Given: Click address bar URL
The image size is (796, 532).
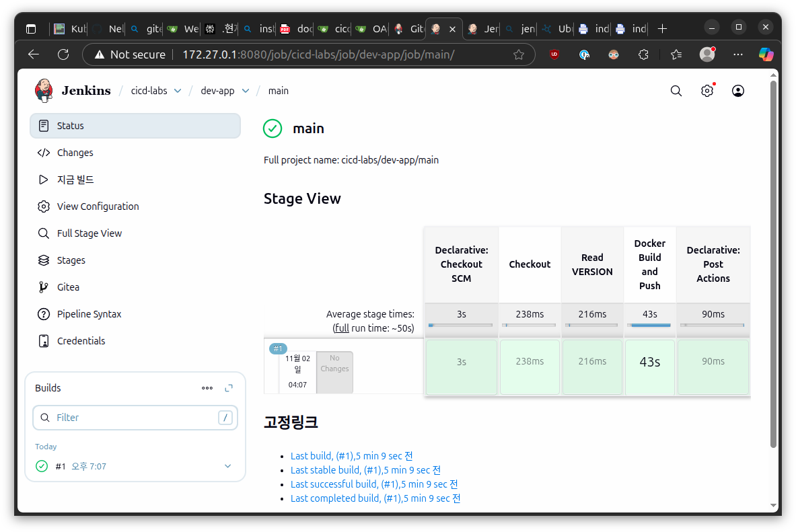Looking at the screenshot, I should coord(318,54).
